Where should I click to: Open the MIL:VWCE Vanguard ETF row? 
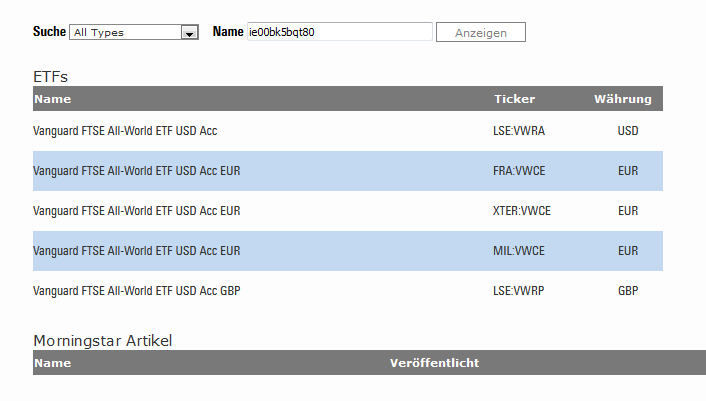point(136,251)
